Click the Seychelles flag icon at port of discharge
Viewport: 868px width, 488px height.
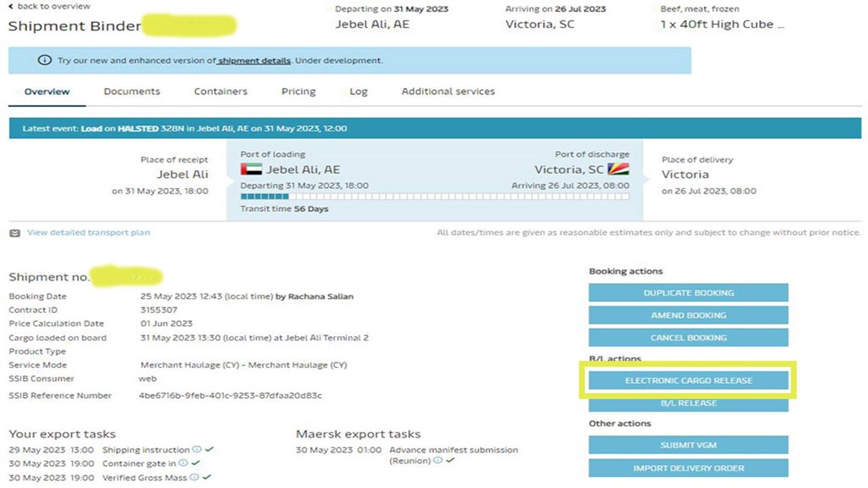tap(618, 169)
